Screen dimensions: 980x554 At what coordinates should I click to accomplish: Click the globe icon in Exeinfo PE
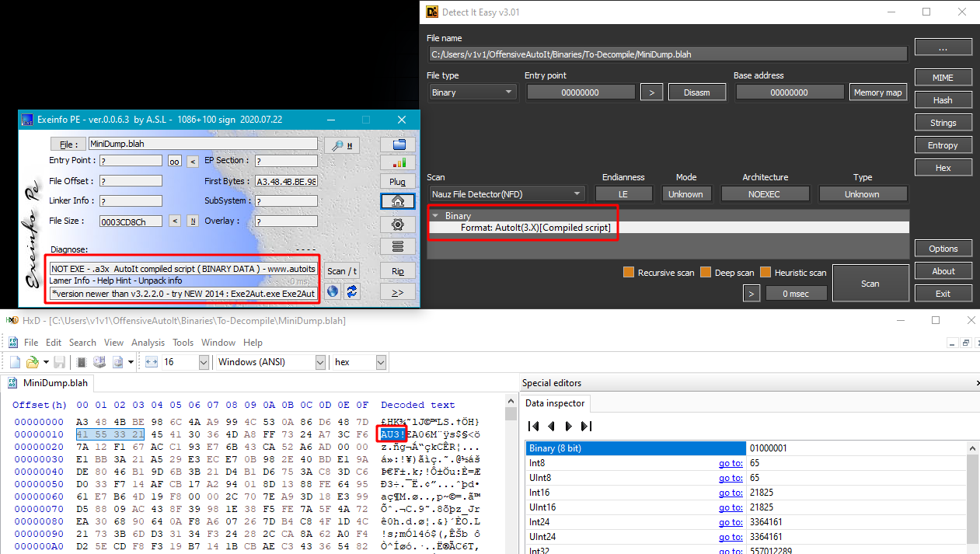[333, 291]
